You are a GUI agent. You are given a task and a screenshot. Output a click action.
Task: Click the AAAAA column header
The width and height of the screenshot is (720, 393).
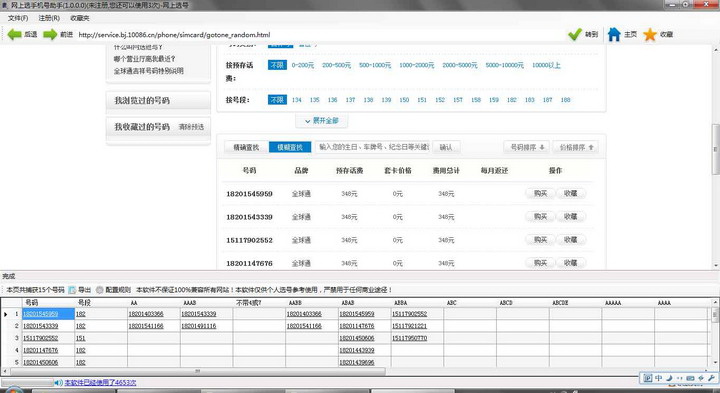pos(628,303)
